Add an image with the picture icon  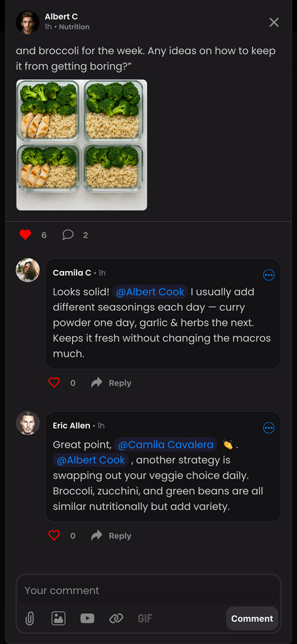tap(58, 618)
